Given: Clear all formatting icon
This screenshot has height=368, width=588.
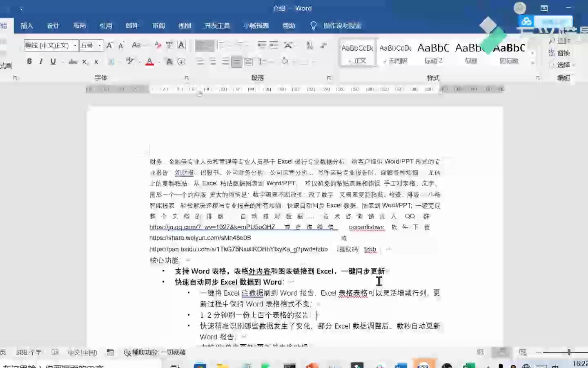Looking at the screenshot, I should tap(158, 45).
